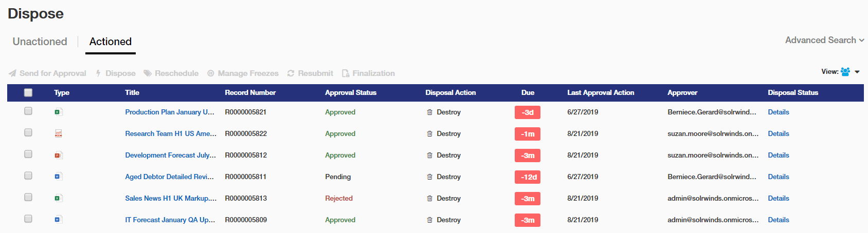Open Details for IT Forecast January record
The height and width of the screenshot is (233, 868).
[x=779, y=220]
